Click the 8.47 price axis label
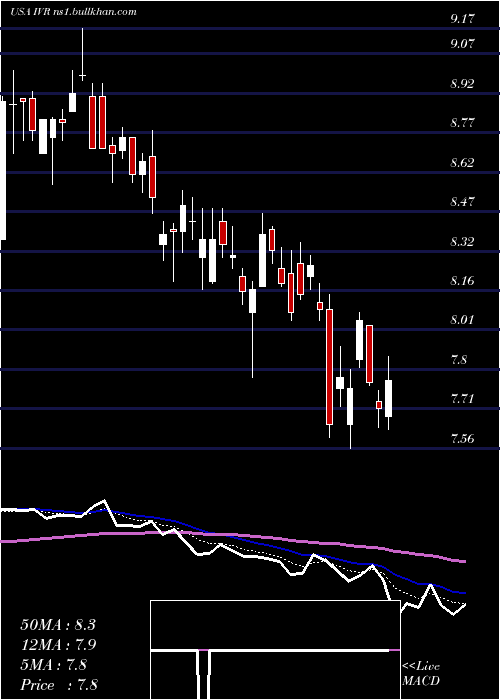 click(x=462, y=202)
